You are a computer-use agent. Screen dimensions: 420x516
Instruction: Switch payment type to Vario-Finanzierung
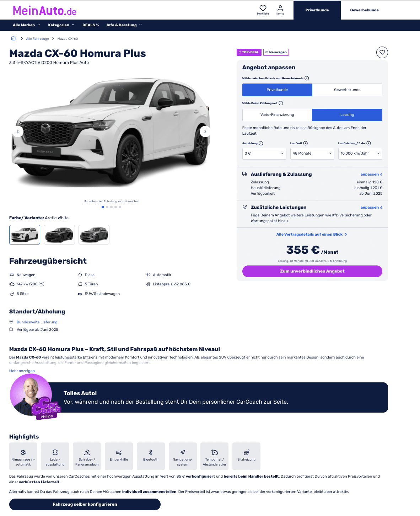tap(277, 115)
